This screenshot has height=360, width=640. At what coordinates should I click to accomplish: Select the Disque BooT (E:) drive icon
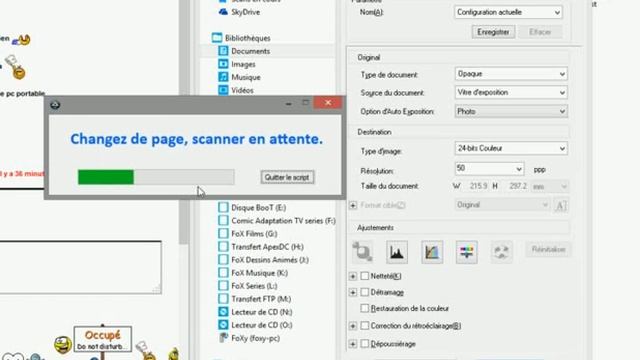(x=223, y=207)
